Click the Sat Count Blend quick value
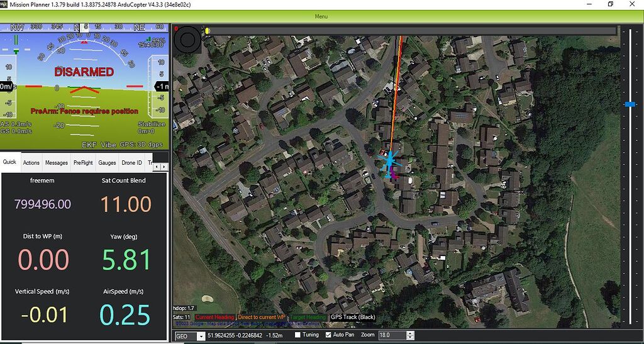This screenshot has width=644, height=344. 124,204
